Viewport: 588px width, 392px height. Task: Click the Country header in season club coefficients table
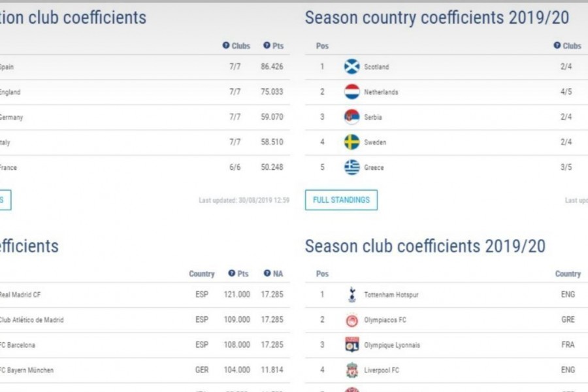[568, 274]
